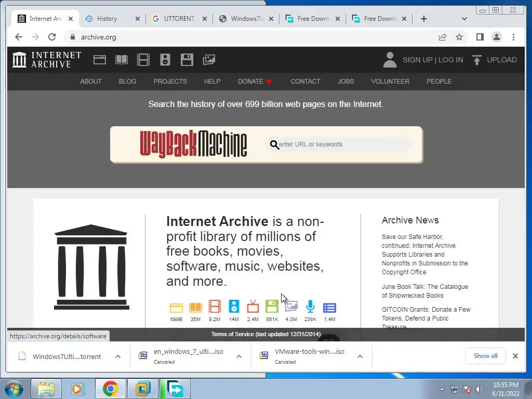Open the 4.3M images collection icon
This screenshot has height=399, width=532.
291,307
